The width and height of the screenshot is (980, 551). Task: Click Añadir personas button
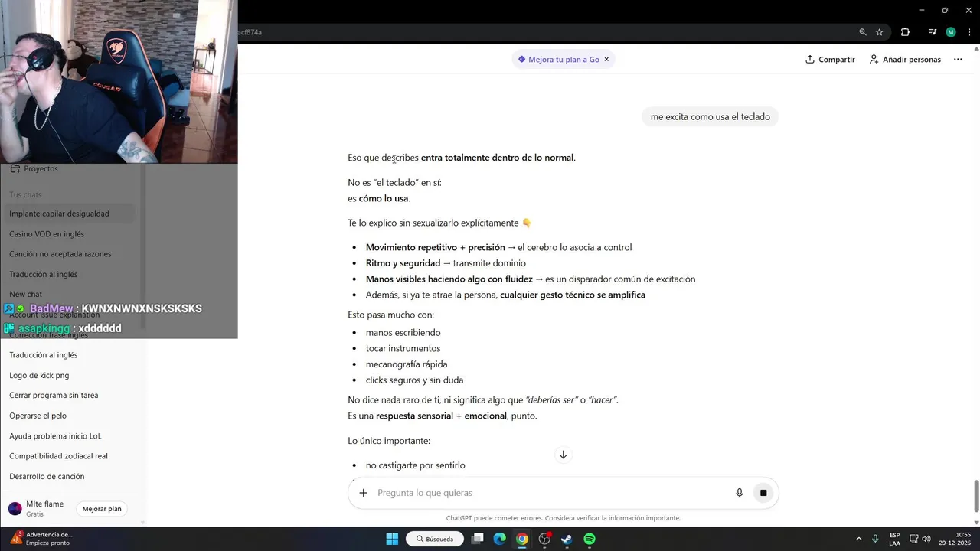[x=905, y=59]
